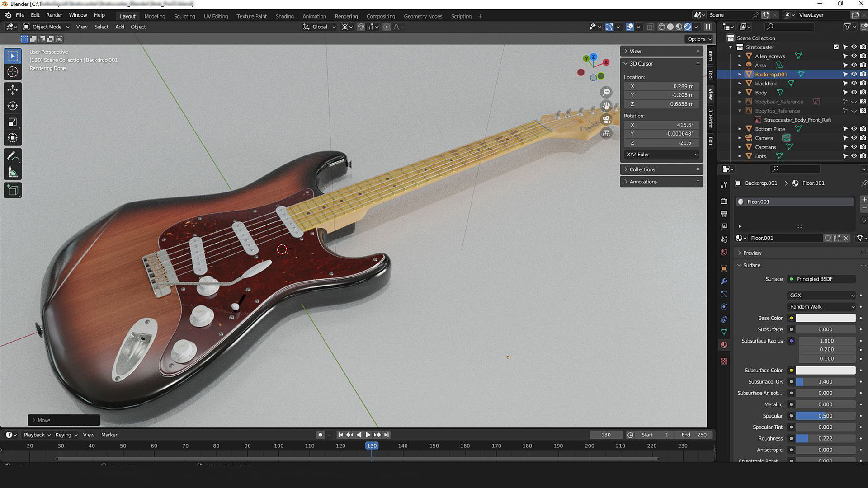Select the Cursor tool in toolbar
868x488 pixels.
(x=13, y=72)
